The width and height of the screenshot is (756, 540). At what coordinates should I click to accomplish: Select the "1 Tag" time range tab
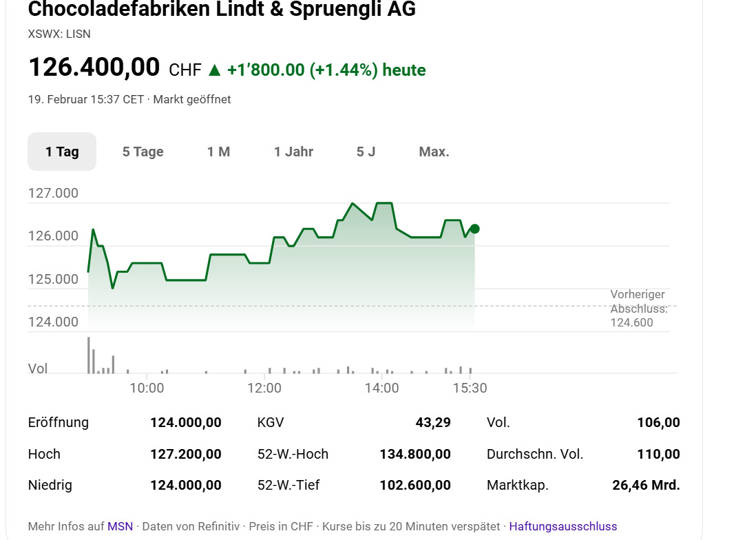coord(62,152)
